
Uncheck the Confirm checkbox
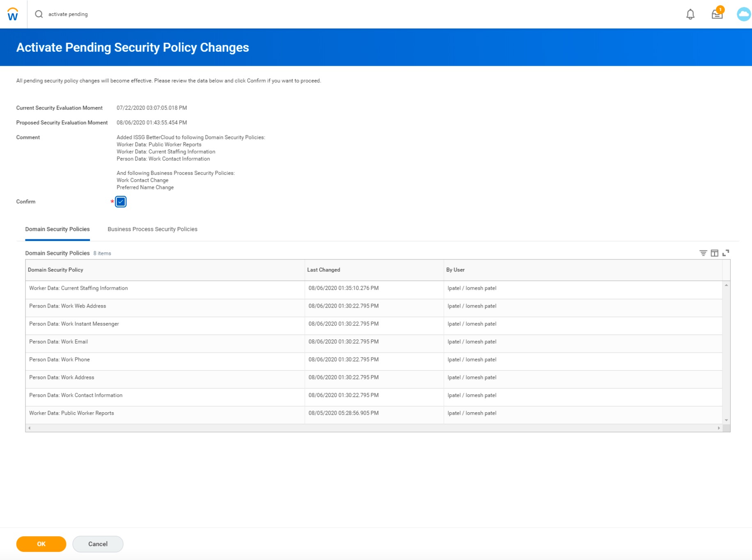pos(121,202)
